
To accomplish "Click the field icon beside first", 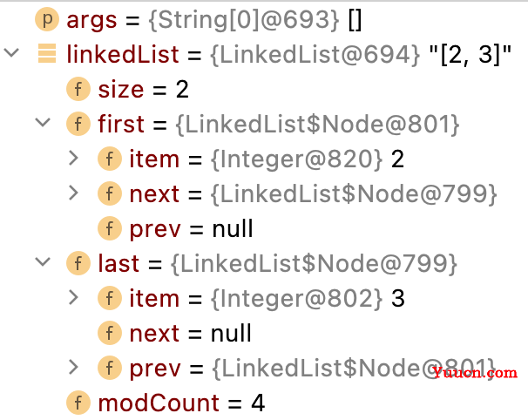I will (x=78, y=124).
